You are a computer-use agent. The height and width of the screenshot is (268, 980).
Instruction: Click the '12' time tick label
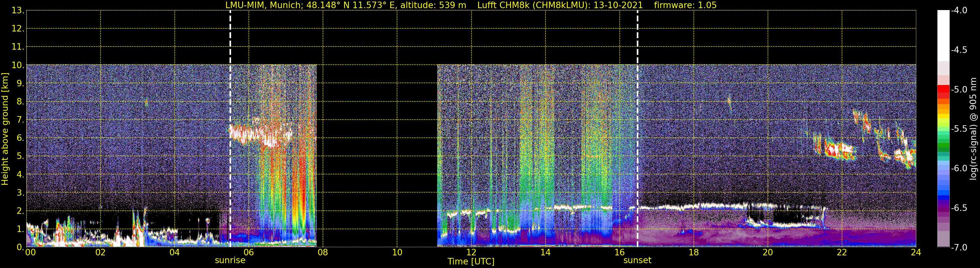471,252
